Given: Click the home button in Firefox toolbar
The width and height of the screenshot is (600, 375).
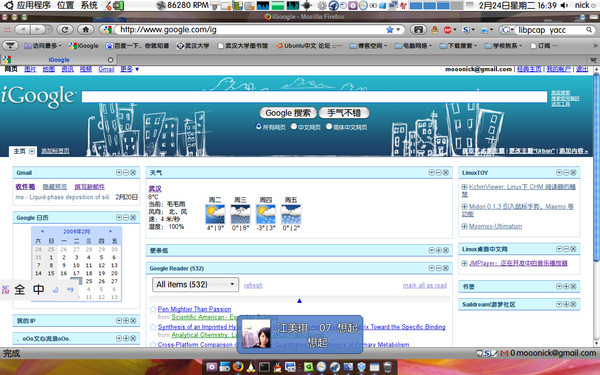Looking at the screenshot, I should pyautogui.click(x=86, y=29).
